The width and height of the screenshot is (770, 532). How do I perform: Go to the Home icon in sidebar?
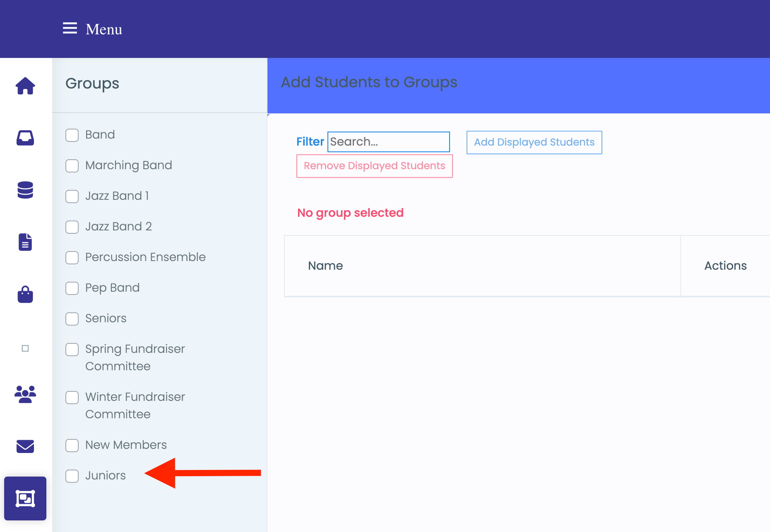coord(25,86)
